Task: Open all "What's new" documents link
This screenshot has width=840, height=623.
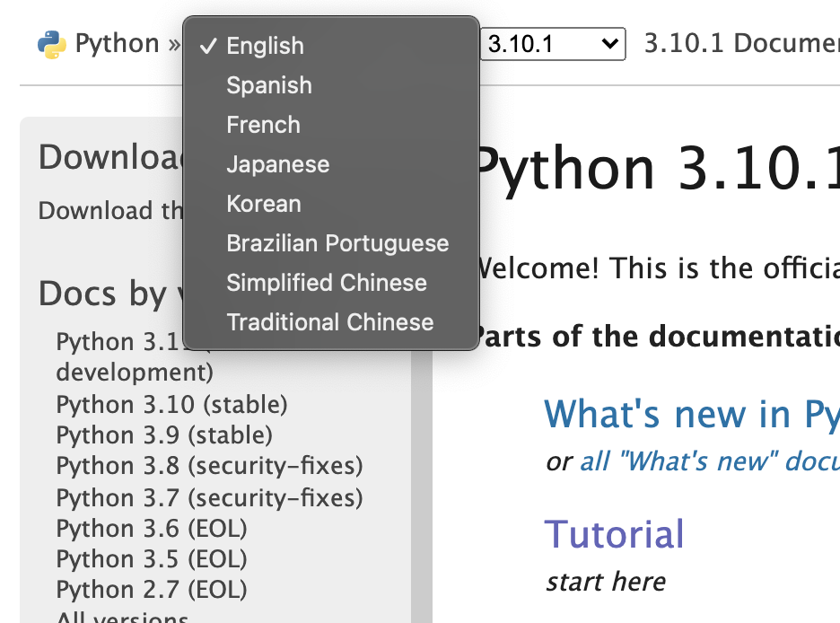Action: pyautogui.click(x=710, y=461)
